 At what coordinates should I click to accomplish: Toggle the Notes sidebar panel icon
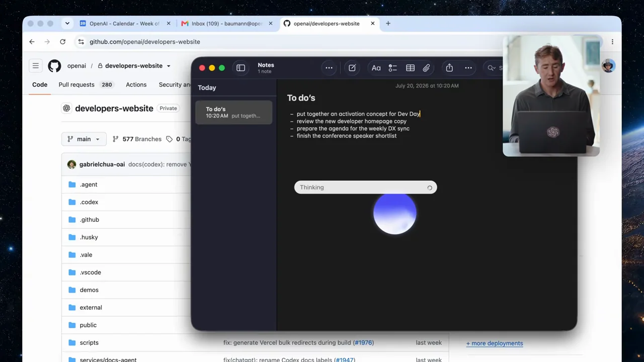(240, 68)
